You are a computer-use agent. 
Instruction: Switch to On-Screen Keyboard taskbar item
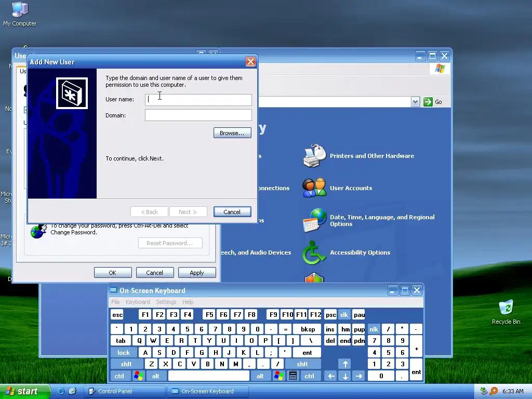208,391
